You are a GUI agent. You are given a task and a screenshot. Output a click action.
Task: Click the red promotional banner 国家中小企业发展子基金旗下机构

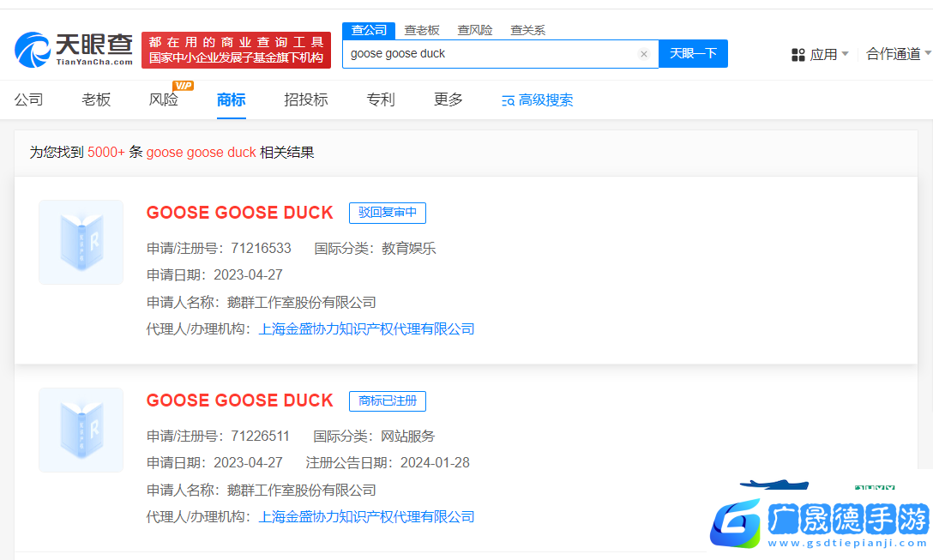coord(236,50)
